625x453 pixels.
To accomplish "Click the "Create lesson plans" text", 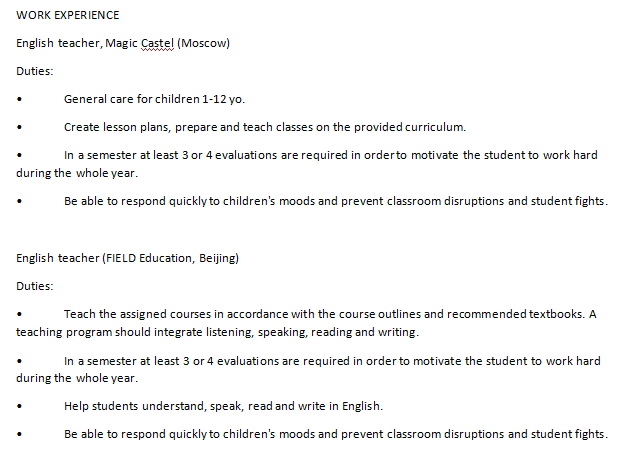I will pos(116,127).
